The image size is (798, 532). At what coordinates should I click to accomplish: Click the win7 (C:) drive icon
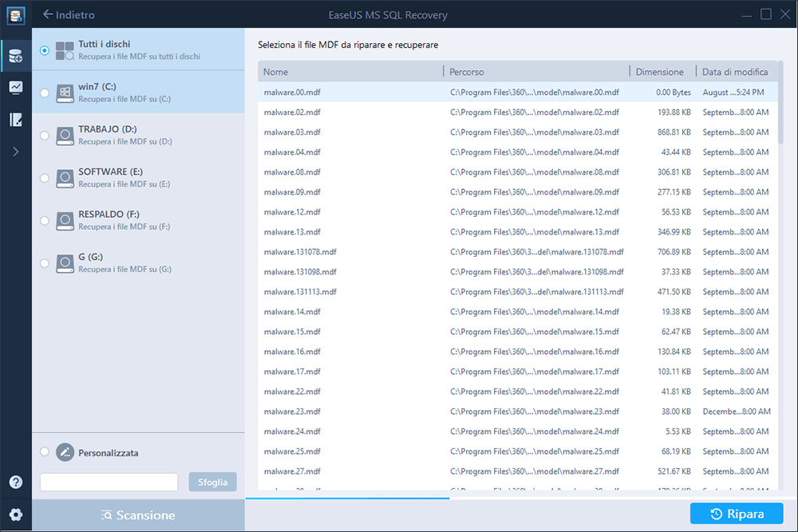tap(65, 93)
